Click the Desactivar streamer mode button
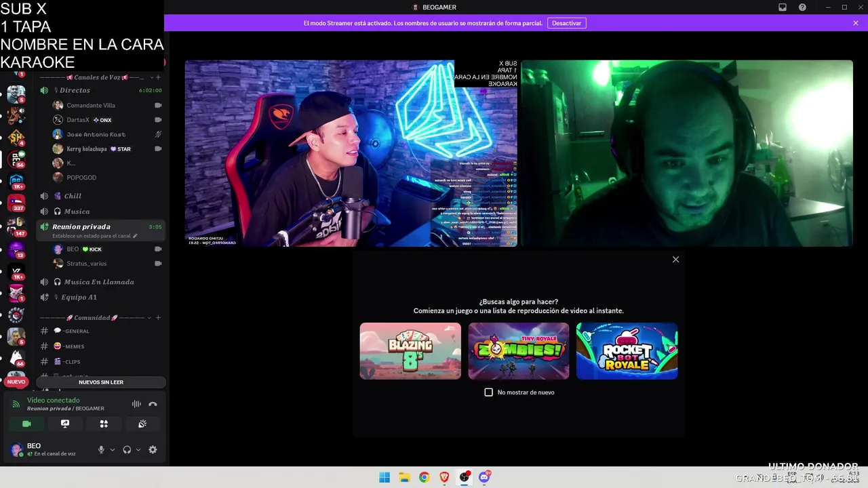868x488 pixels. 566,23
